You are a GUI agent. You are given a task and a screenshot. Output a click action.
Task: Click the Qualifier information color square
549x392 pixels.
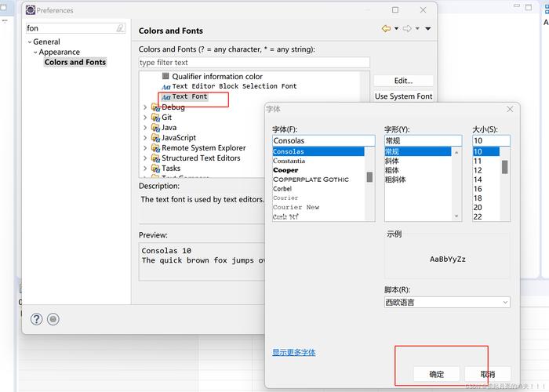coord(165,76)
